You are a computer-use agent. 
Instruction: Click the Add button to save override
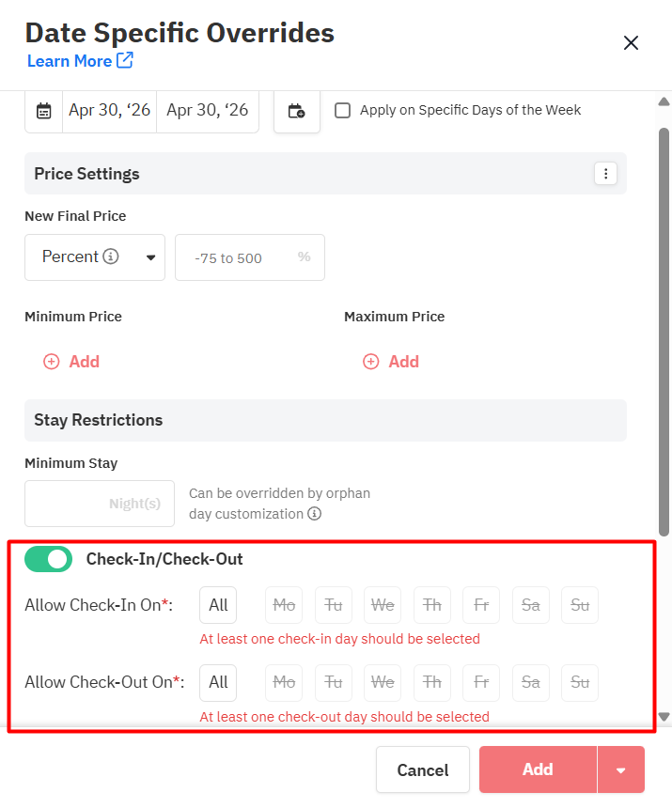[x=538, y=769]
